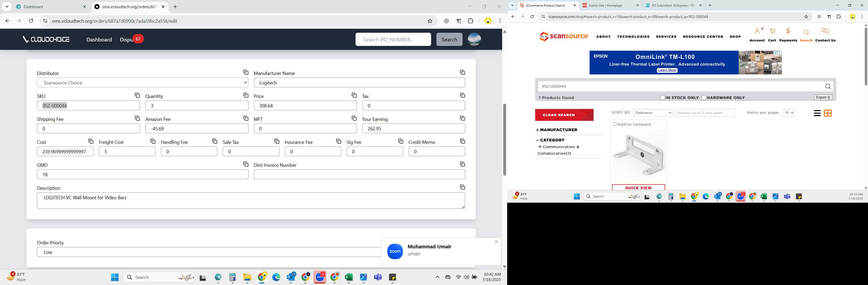Open Items per page dropdown
This screenshot has height=285, width=868.
(x=788, y=113)
